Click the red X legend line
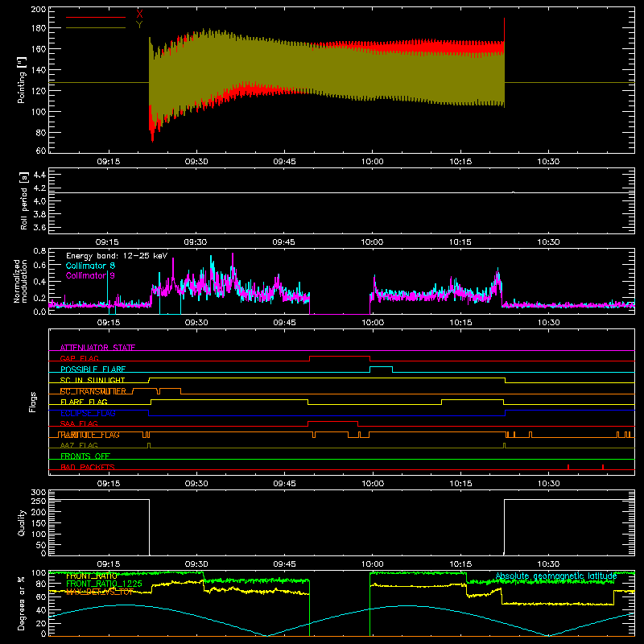Image resolution: width=644 pixels, height=644 pixels. pos(96,17)
